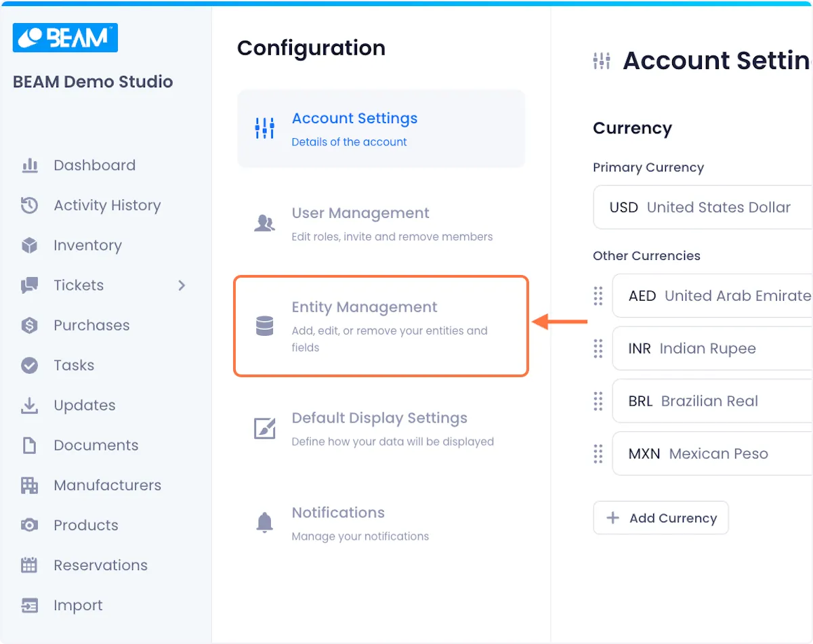Click Products camera icon
Image resolution: width=813 pixels, height=644 pixels.
pos(29,525)
